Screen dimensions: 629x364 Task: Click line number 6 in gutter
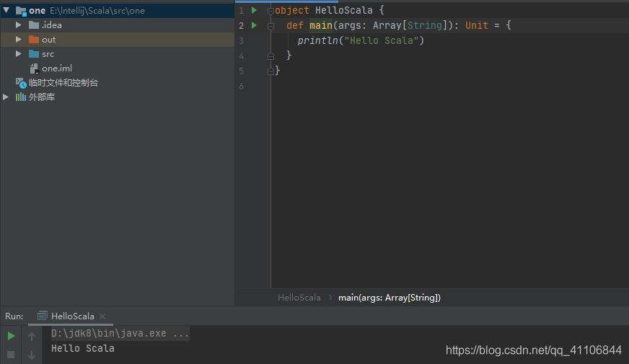pyautogui.click(x=241, y=86)
